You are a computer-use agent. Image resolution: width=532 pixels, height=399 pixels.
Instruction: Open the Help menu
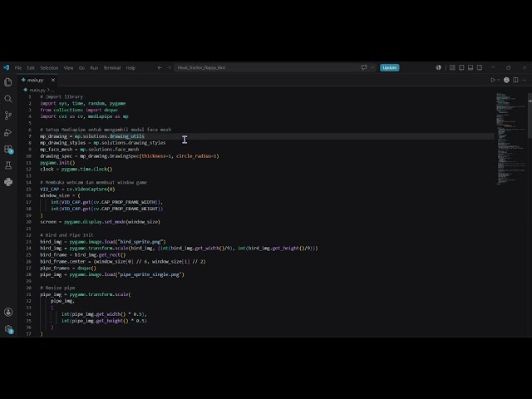click(x=131, y=68)
